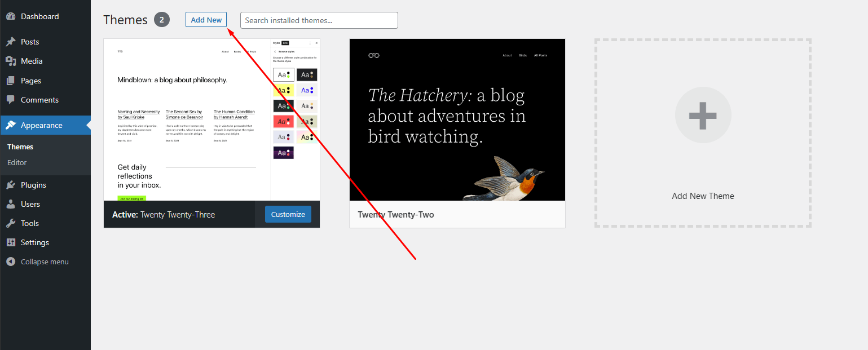The width and height of the screenshot is (868, 350).
Task: Click the Plugins plug icon
Action: click(x=11, y=185)
